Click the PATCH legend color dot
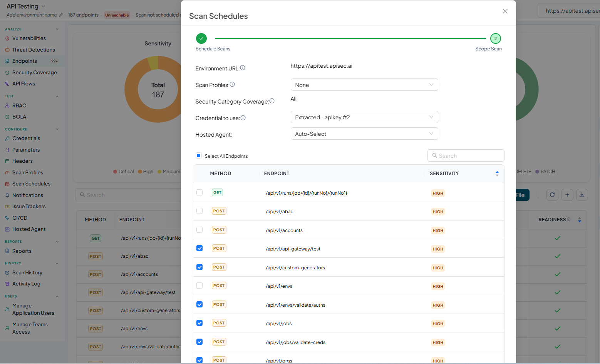 [537, 172]
